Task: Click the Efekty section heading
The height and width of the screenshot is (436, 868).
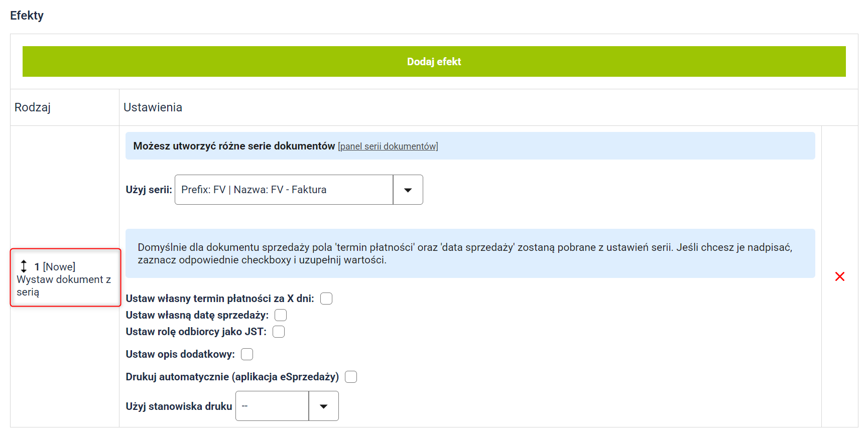Action: pyautogui.click(x=27, y=16)
